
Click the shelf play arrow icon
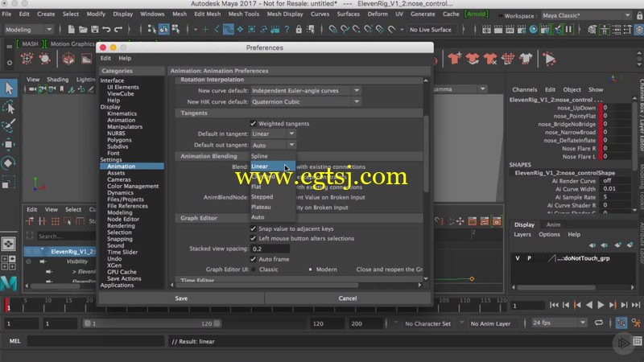coord(550,59)
